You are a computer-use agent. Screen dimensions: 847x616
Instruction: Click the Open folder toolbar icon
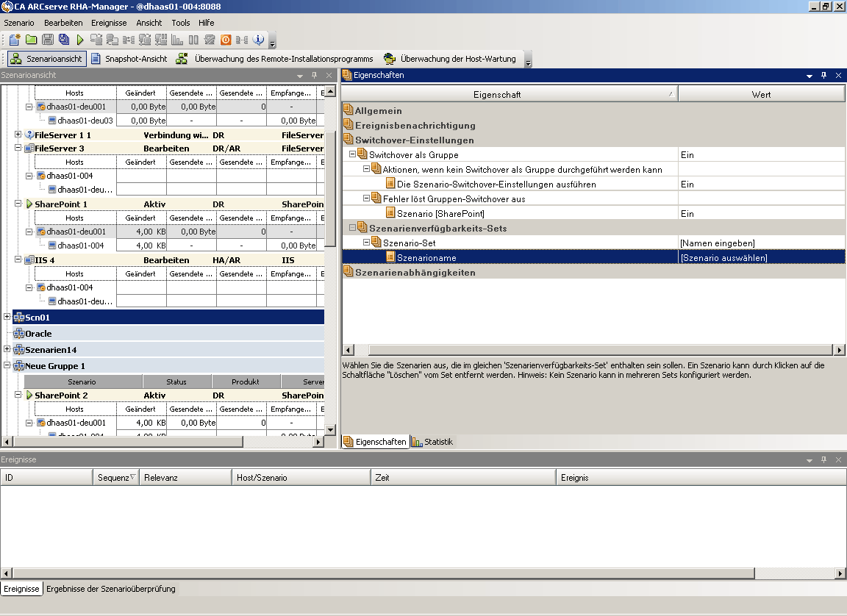pos(31,40)
